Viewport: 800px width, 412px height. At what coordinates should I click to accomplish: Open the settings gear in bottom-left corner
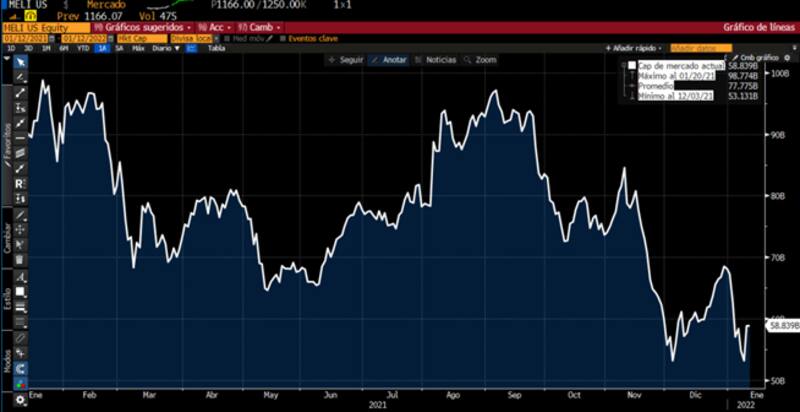(20, 400)
